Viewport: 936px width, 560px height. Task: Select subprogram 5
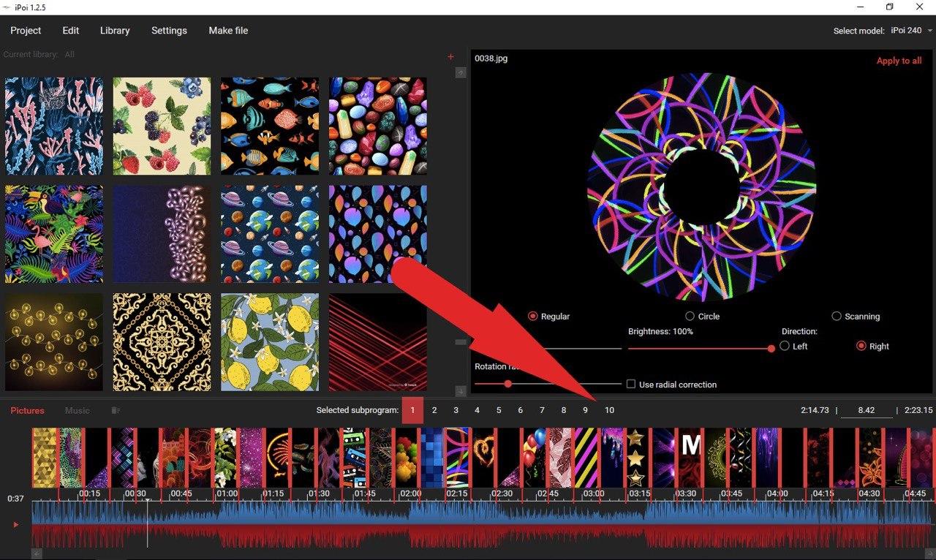click(x=499, y=411)
